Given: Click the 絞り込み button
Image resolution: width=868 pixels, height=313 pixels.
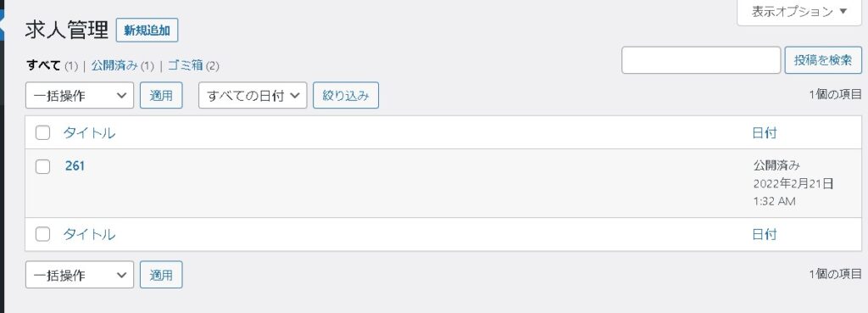Looking at the screenshot, I should pos(346,95).
